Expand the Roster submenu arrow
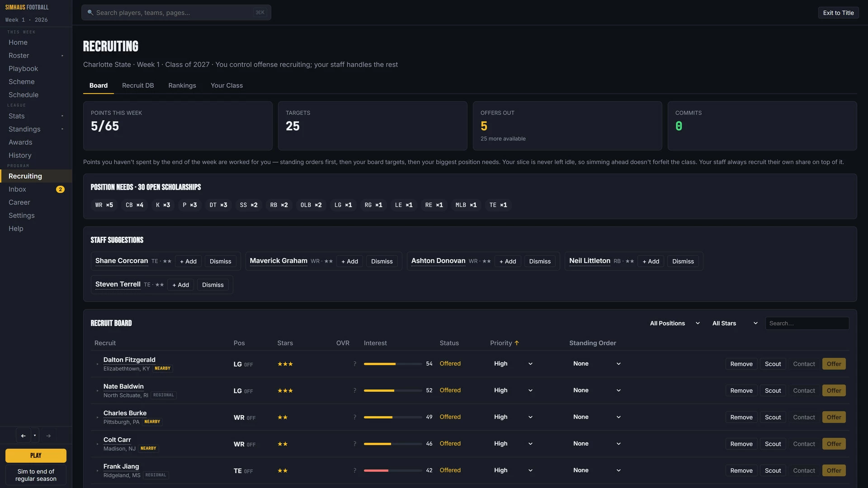 click(x=62, y=56)
